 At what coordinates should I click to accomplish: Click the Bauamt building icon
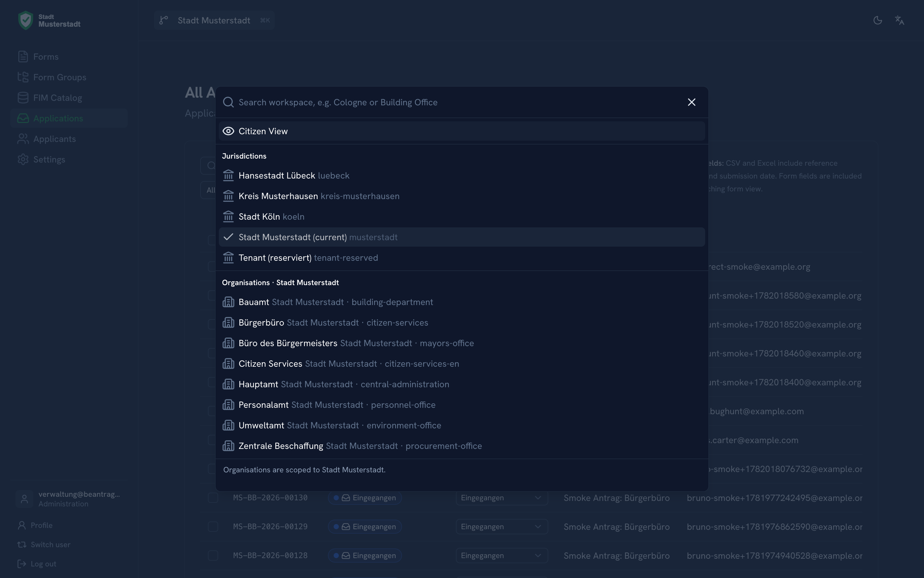228,302
